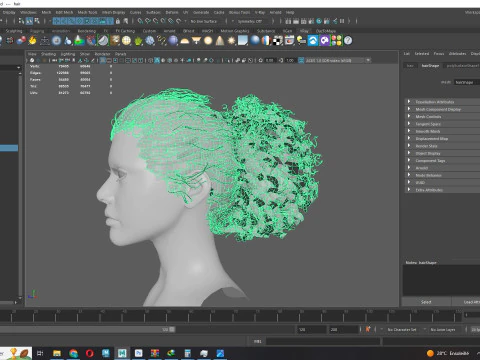Click the multicolor striped sphere shelf icon
Viewport: 480px width, 360px height.
click(x=266, y=41)
